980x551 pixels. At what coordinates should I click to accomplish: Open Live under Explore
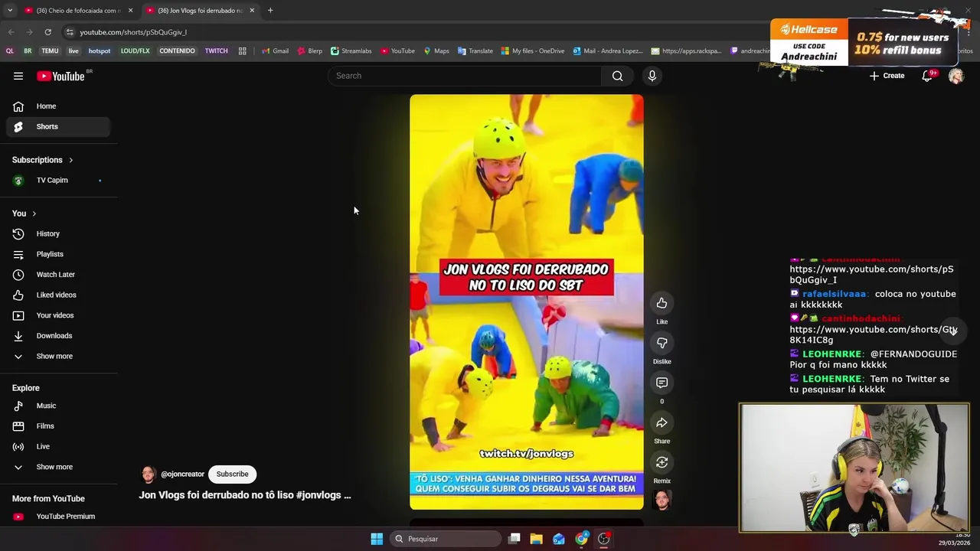coord(58,447)
